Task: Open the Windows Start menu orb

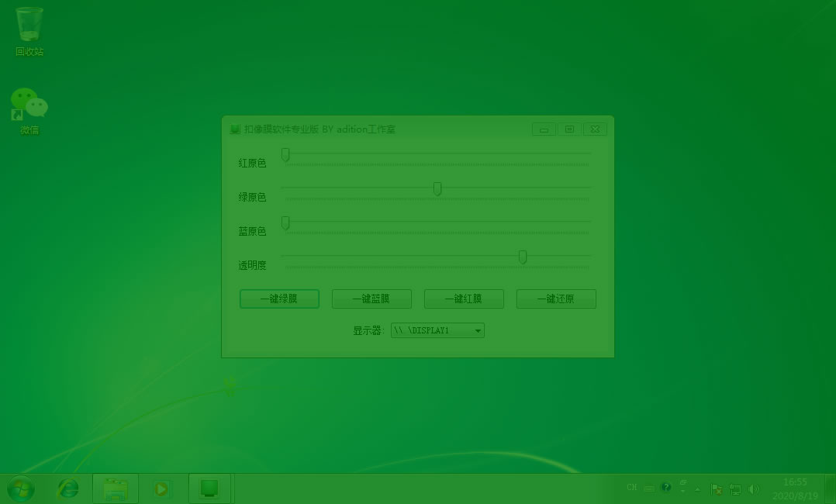Action: click(x=21, y=488)
